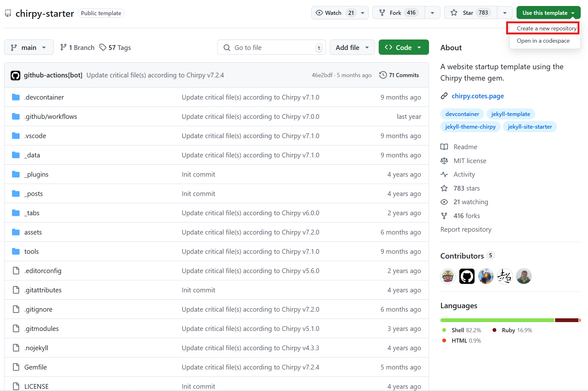Open the .devcontainer folder
Image resolution: width=588 pixels, height=391 pixels.
[44, 97]
